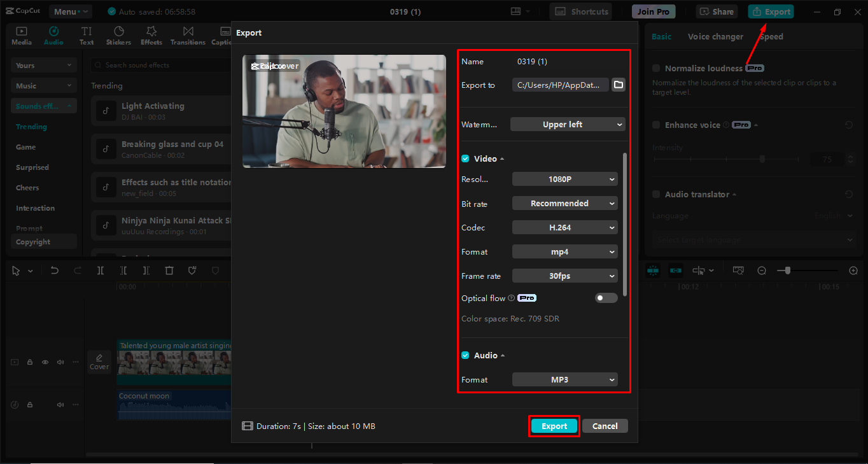Open the Transitions panel
Image resolution: width=868 pixels, height=464 pixels.
coord(188,35)
